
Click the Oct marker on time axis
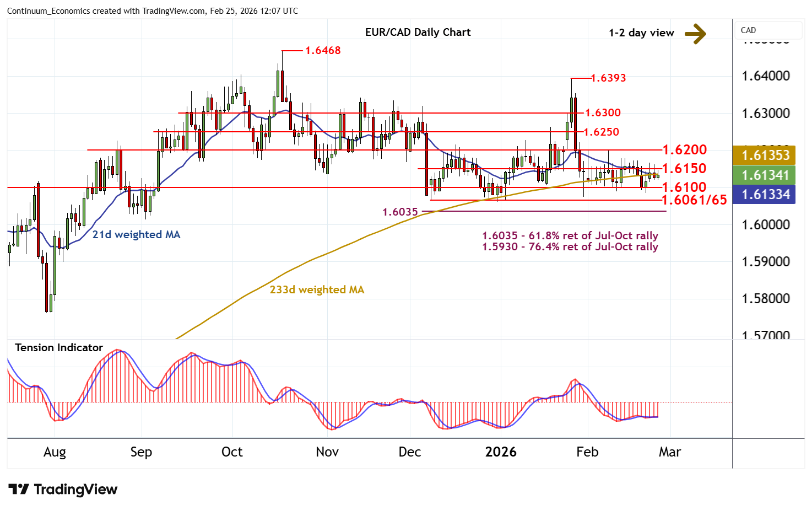pyautogui.click(x=232, y=452)
